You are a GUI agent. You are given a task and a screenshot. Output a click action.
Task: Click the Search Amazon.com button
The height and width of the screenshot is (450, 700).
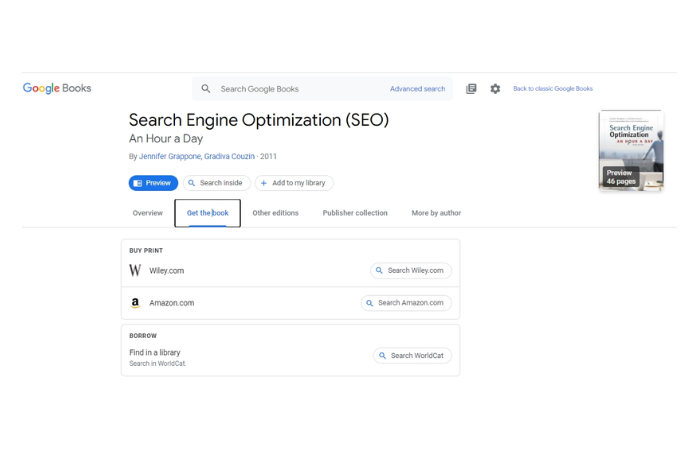pos(406,303)
